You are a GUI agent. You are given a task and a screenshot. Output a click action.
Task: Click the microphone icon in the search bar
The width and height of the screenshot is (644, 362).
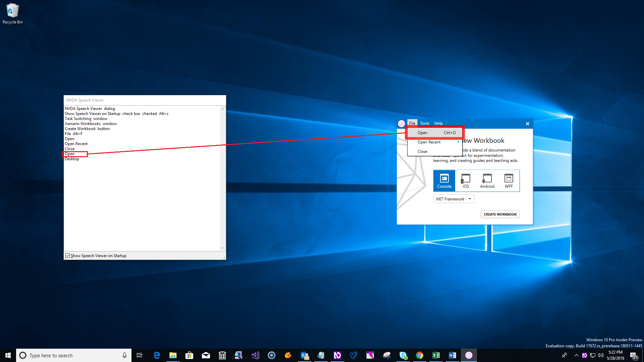coord(124,355)
